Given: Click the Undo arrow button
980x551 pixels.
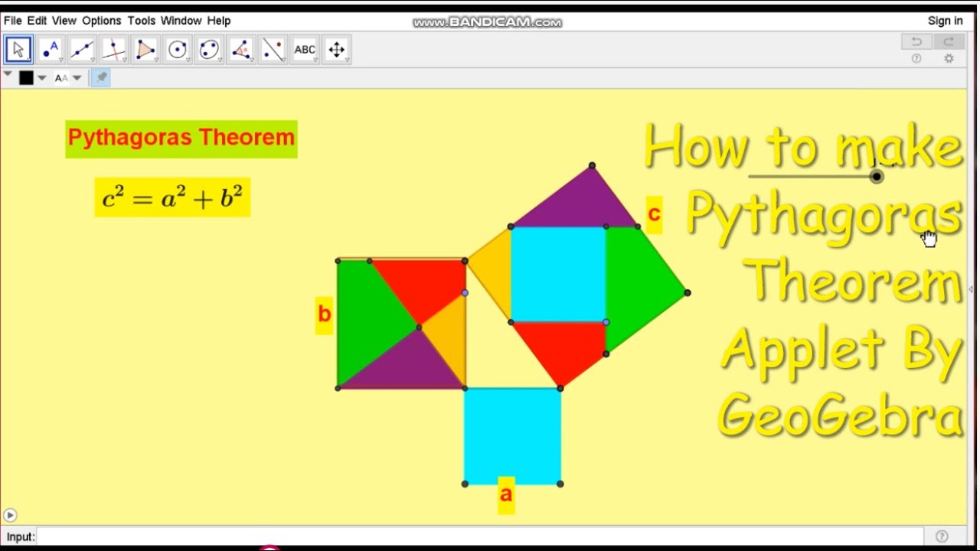Looking at the screenshot, I should pyautogui.click(x=916, y=42).
